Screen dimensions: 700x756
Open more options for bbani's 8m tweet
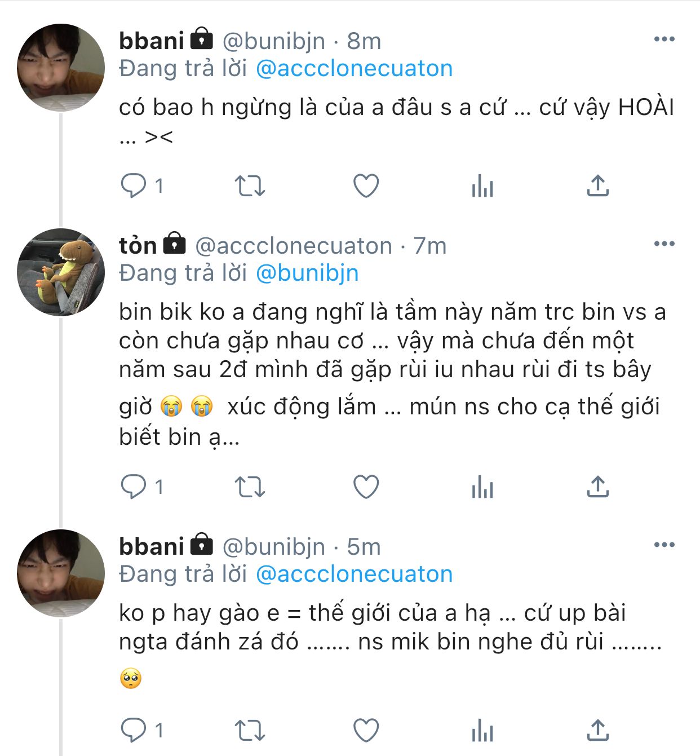pos(664,39)
